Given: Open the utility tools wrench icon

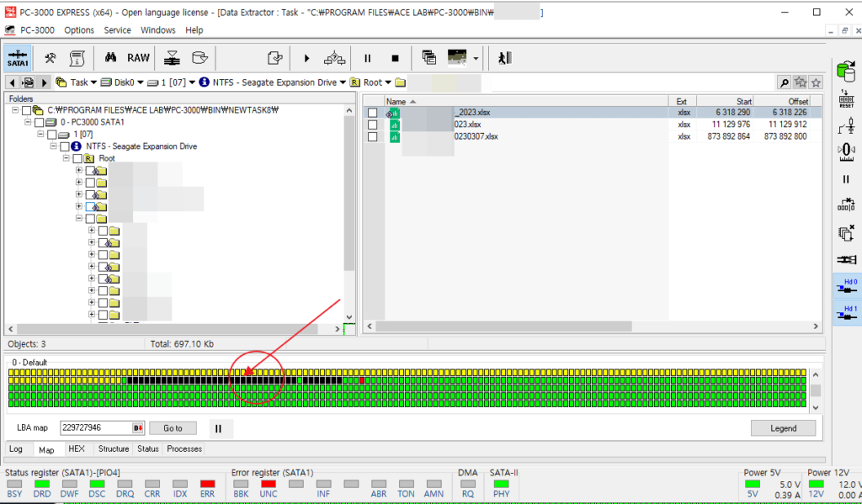Looking at the screenshot, I should tap(50, 58).
